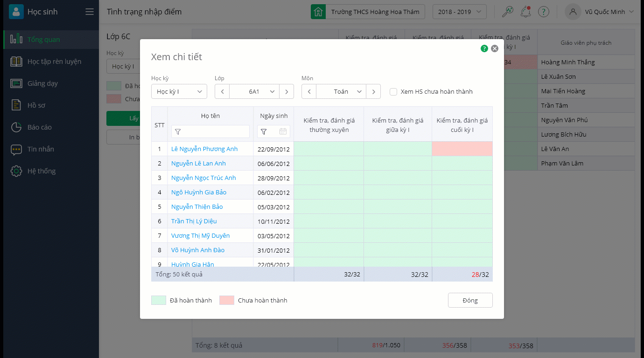
Task: Open the Toán subject dropdown
Action: point(341,92)
